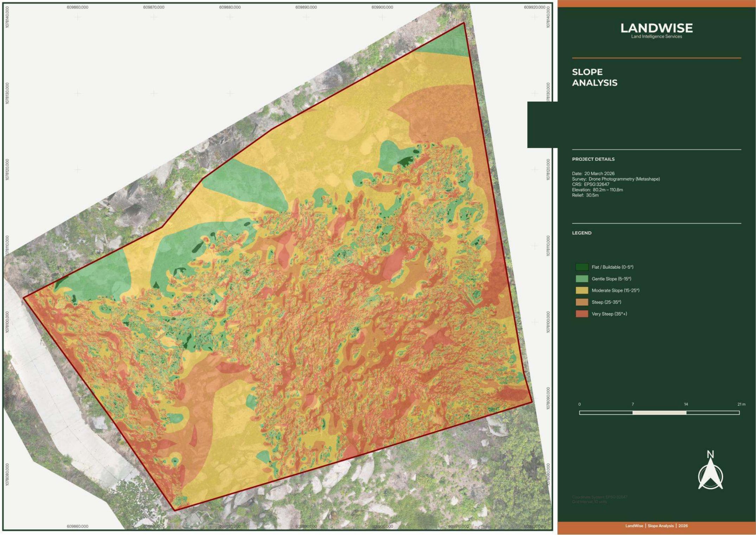
Task: Click the 'LEGEND' section heading
Action: pyautogui.click(x=582, y=233)
